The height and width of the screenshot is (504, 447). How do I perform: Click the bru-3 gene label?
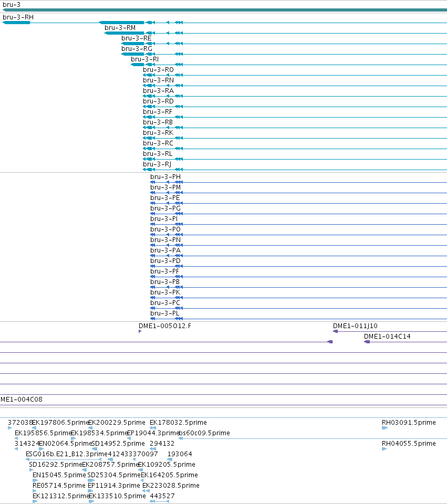[x=12, y=5]
